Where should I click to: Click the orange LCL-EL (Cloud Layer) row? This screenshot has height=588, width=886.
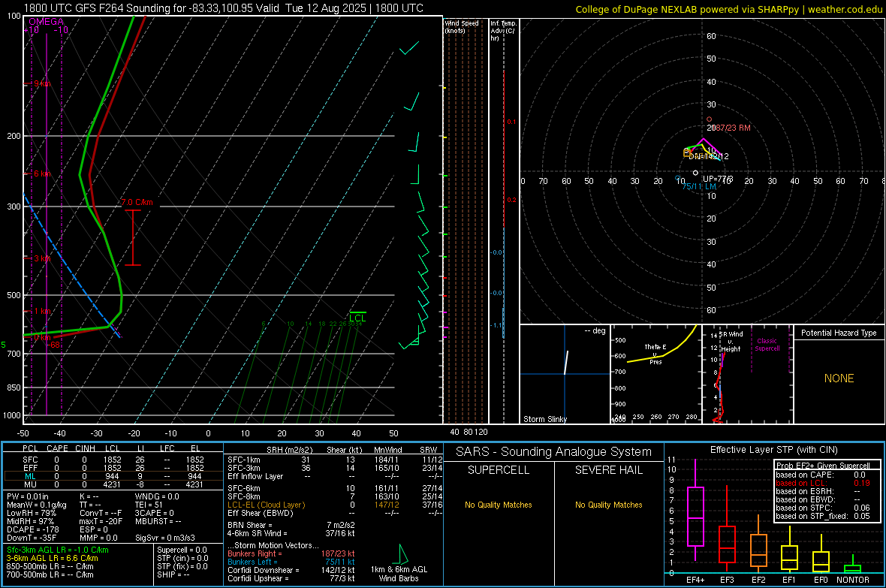click(334, 505)
